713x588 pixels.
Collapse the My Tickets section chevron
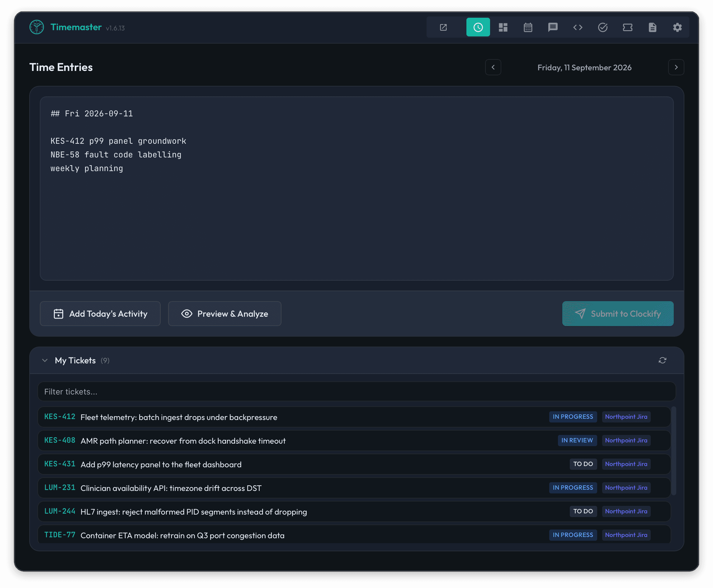45,360
